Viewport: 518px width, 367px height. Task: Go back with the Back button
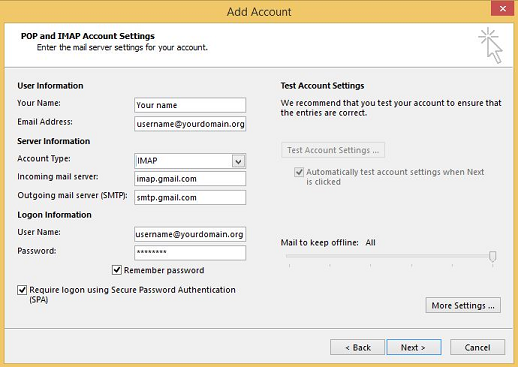coord(357,347)
